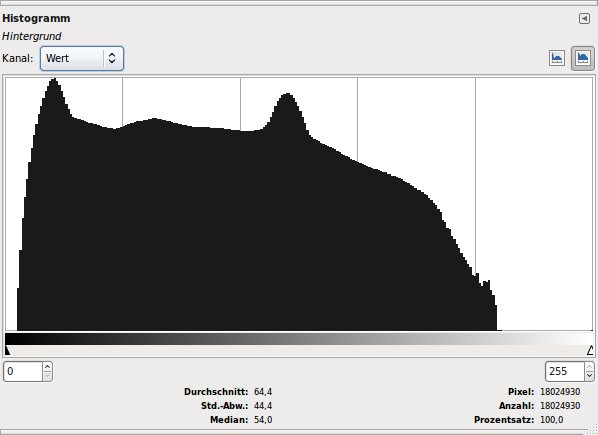Screen dimensions: 598x435
Task: Click the Durchschnitt value 64,4
Action: click(x=263, y=392)
